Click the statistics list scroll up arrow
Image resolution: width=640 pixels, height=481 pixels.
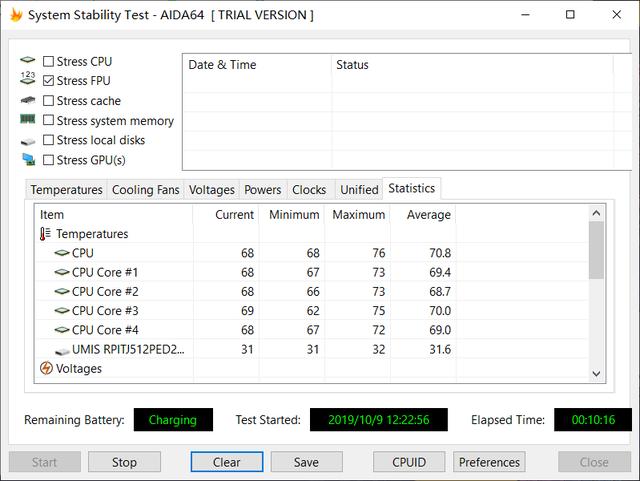596,213
